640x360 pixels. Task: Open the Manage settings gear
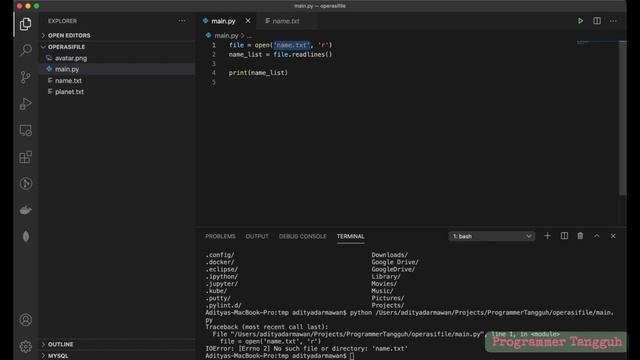(26, 346)
